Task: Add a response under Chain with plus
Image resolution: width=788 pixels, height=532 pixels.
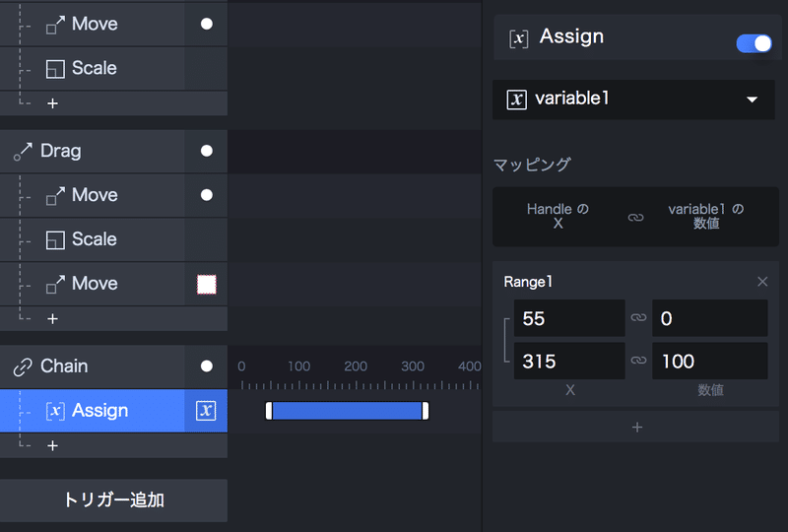Action: [x=52, y=445]
